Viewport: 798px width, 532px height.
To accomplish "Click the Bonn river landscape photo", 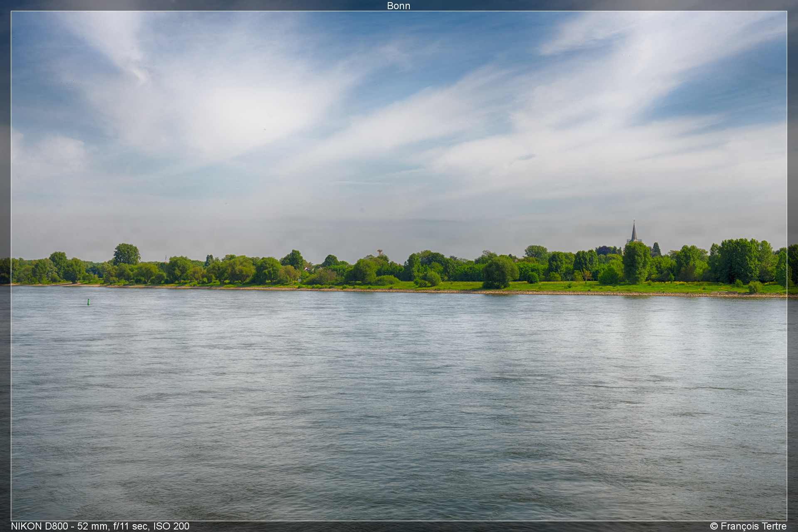I will pos(399,266).
